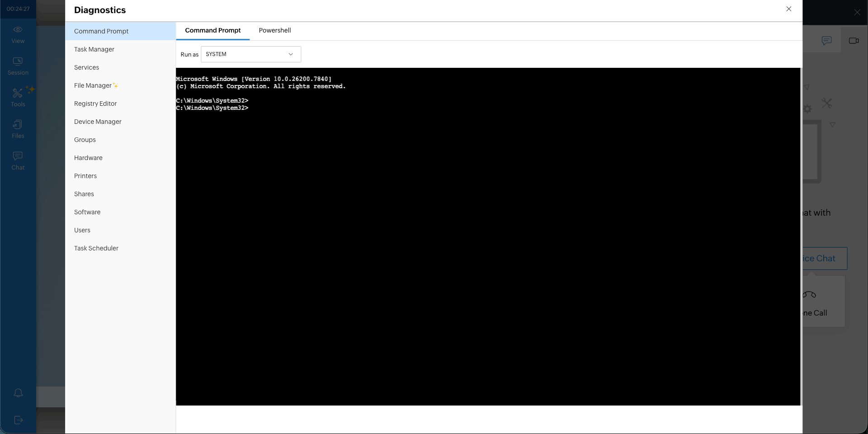Open Task Manager diagnostics
This screenshot has width=868, height=434.
[x=120, y=49]
